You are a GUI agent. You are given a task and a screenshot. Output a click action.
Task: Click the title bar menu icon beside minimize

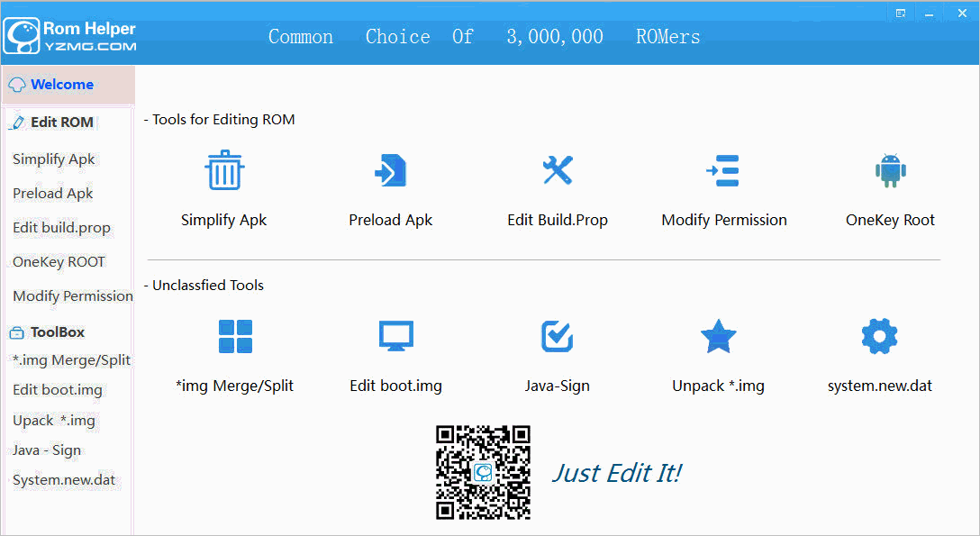tap(901, 14)
